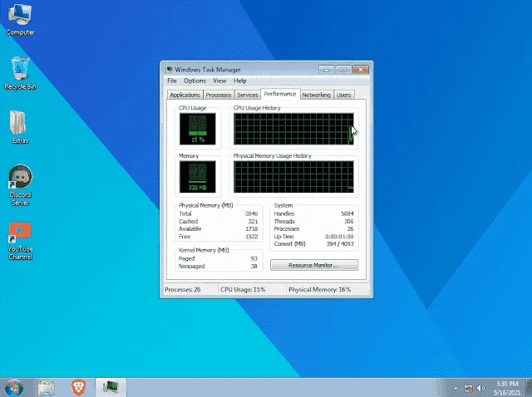Click the Show desktop button on taskbar

click(x=529, y=388)
